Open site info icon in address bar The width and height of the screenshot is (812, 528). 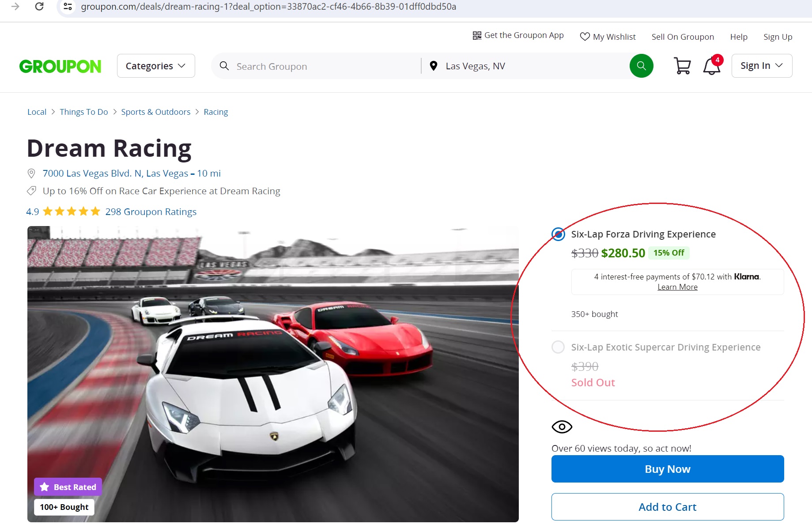68,7
